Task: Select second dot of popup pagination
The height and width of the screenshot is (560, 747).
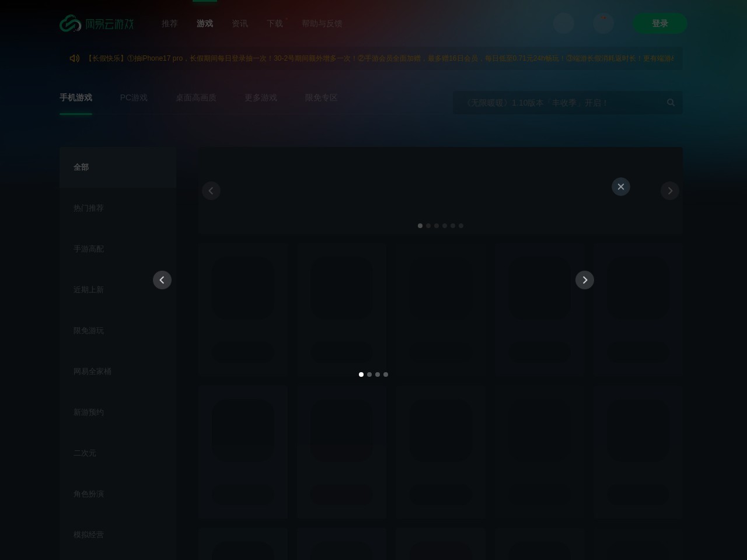Action: click(369, 374)
